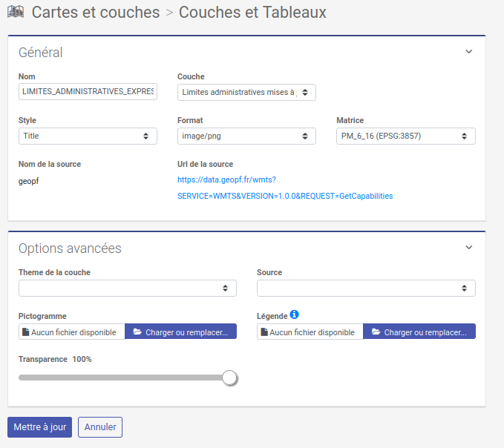Image resolution: width=504 pixels, height=448 pixels.
Task: Go to Cartes et couches breadcrumb
Action: (x=96, y=13)
